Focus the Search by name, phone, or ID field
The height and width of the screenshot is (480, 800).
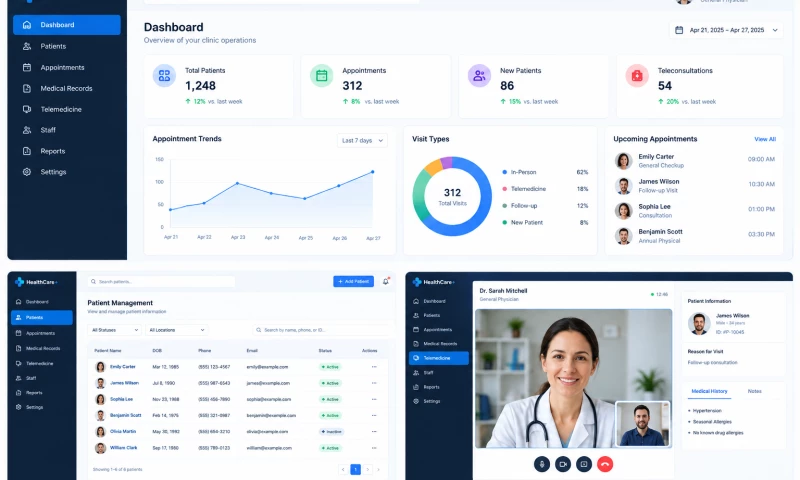coord(322,330)
